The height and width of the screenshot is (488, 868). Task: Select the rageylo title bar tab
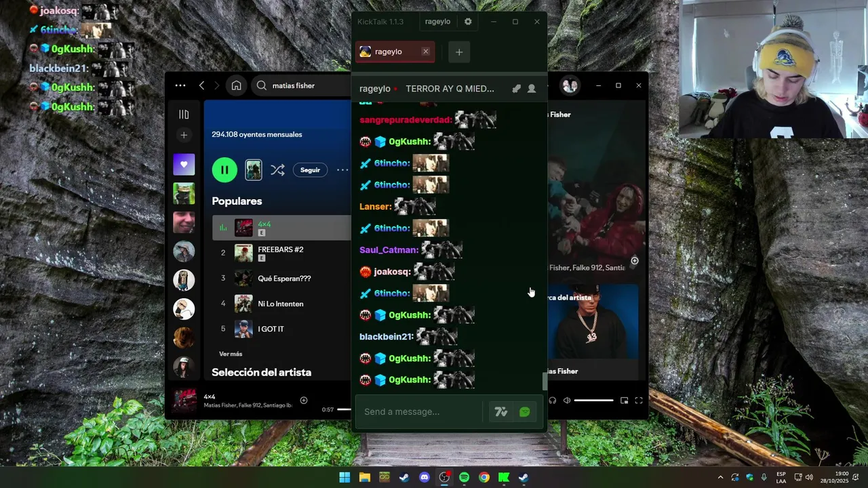coord(437,22)
